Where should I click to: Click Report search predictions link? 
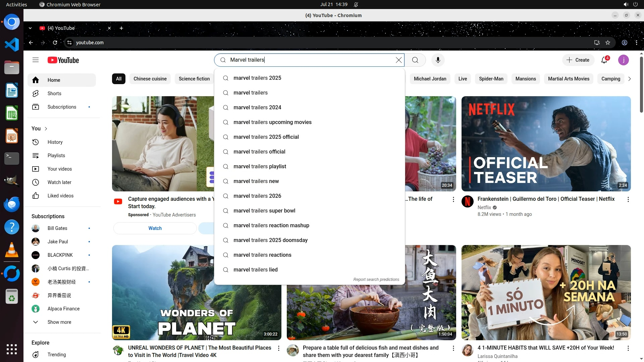[x=376, y=280]
